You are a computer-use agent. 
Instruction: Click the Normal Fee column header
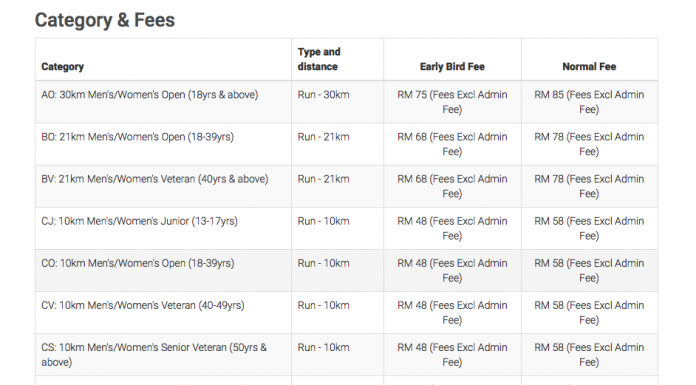click(x=589, y=67)
